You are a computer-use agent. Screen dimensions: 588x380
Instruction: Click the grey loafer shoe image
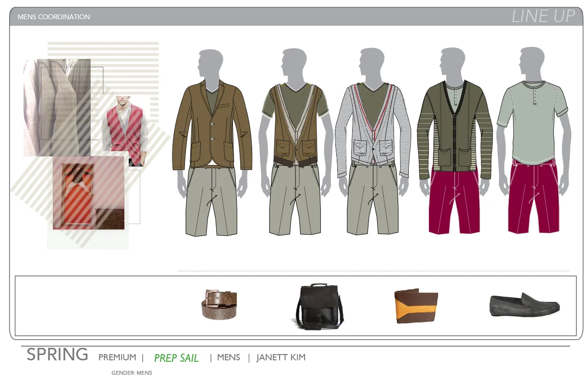525,305
